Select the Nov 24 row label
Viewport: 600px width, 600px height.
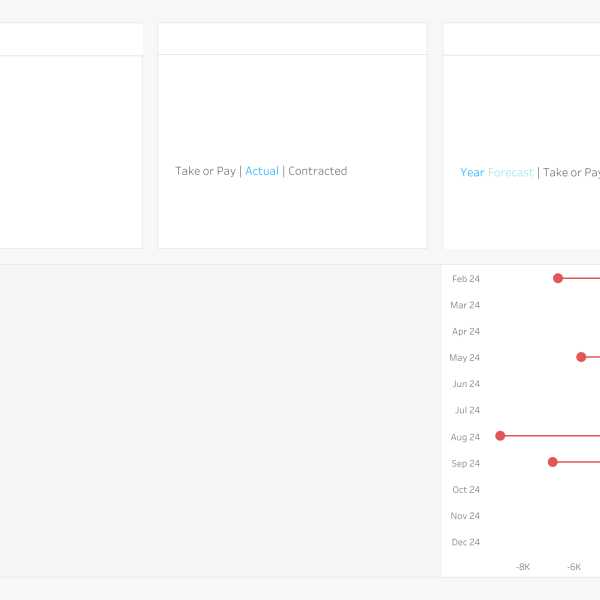coord(465,516)
